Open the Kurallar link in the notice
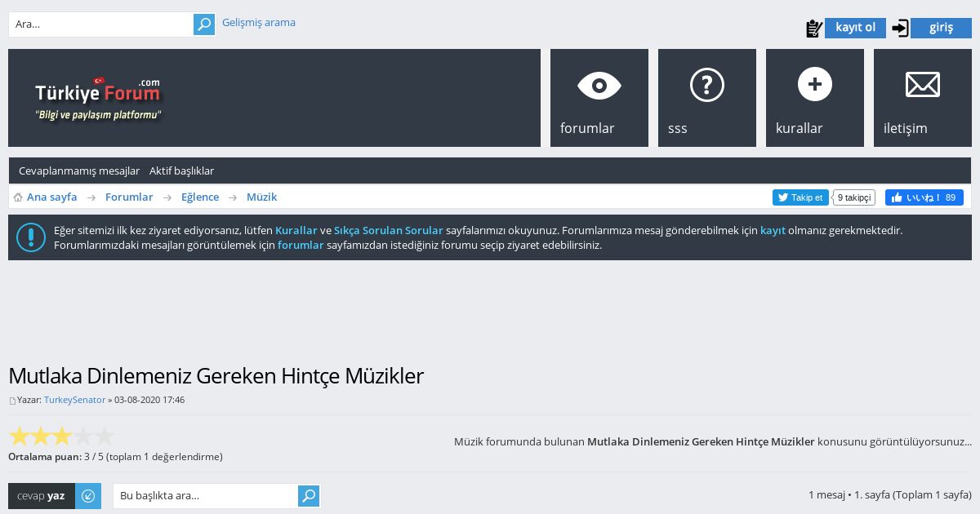 click(x=296, y=230)
